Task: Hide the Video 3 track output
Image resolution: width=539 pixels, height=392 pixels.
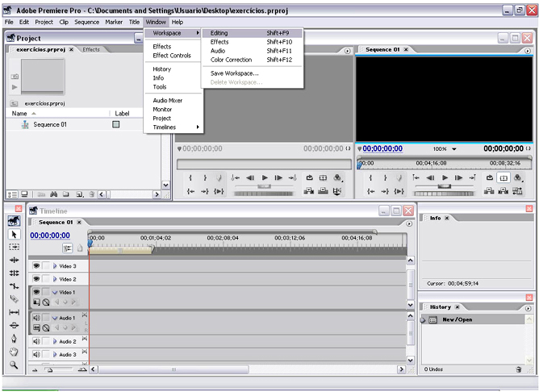Action: click(x=36, y=265)
